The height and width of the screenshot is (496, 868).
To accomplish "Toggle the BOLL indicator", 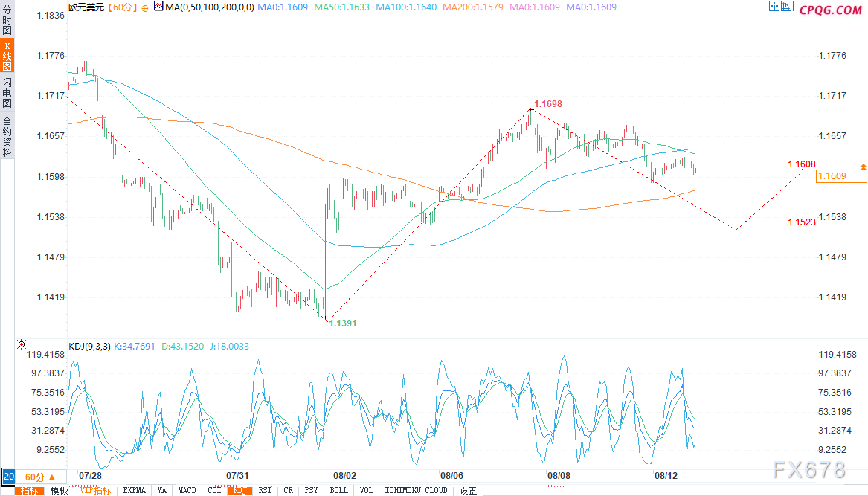I will click(338, 491).
